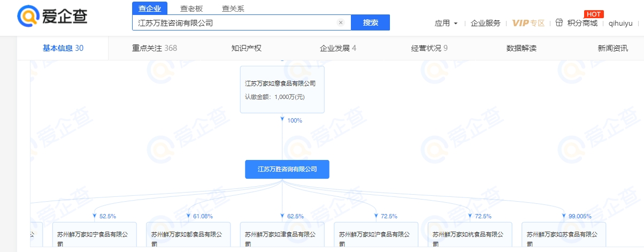Click the blue 搜索 button
The image size is (644, 252).
point(370,22)
